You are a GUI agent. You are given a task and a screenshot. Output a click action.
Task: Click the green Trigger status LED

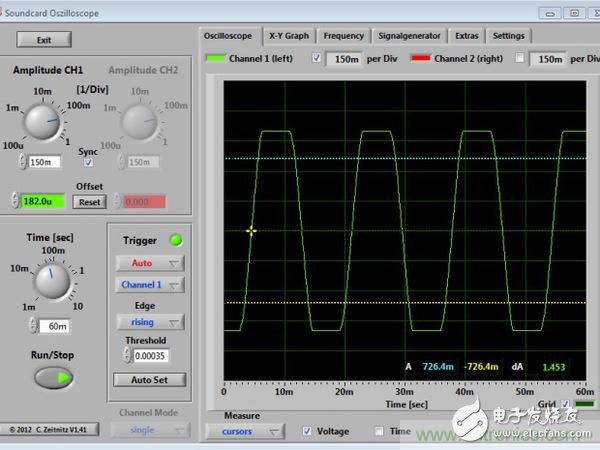[x=178, y=240]
